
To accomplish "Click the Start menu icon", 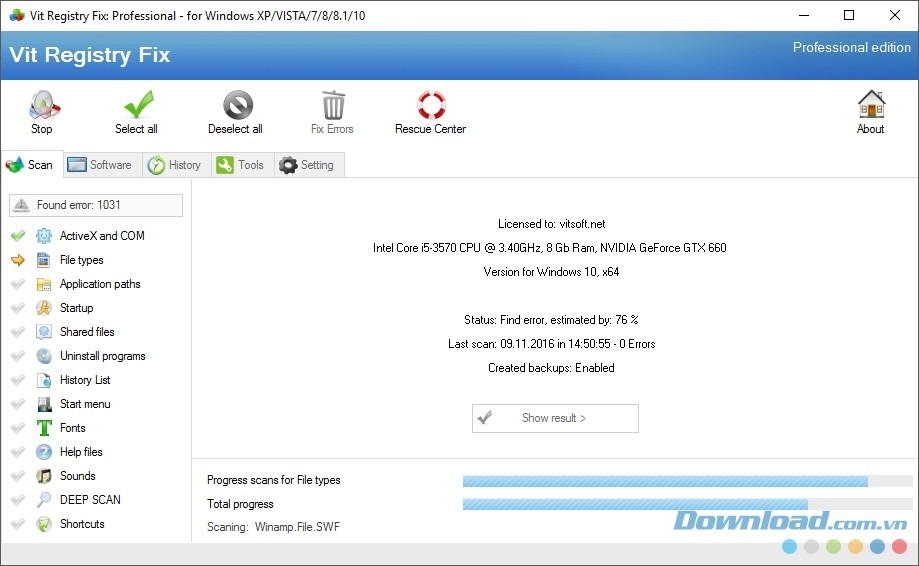I will click(x=44, y=404).
